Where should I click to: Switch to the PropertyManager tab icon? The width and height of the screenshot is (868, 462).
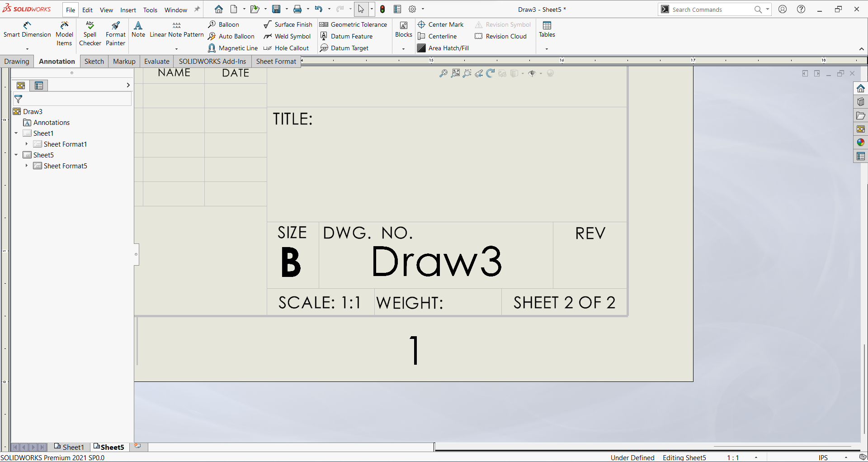pos(39,86)
